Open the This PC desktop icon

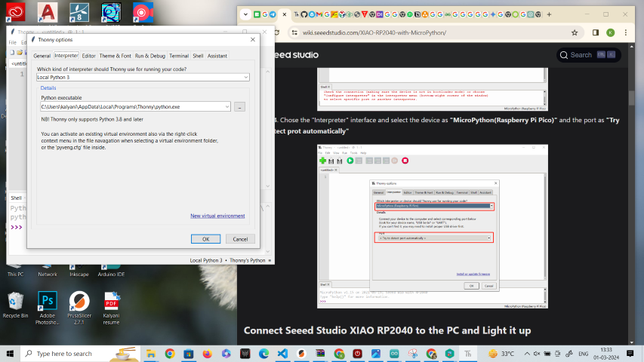click(x=15, y=271)
